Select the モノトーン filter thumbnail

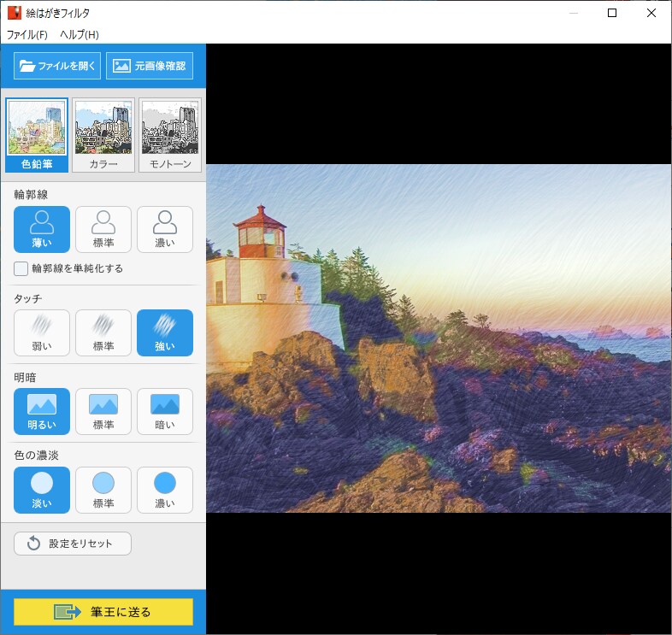[170, 135]
